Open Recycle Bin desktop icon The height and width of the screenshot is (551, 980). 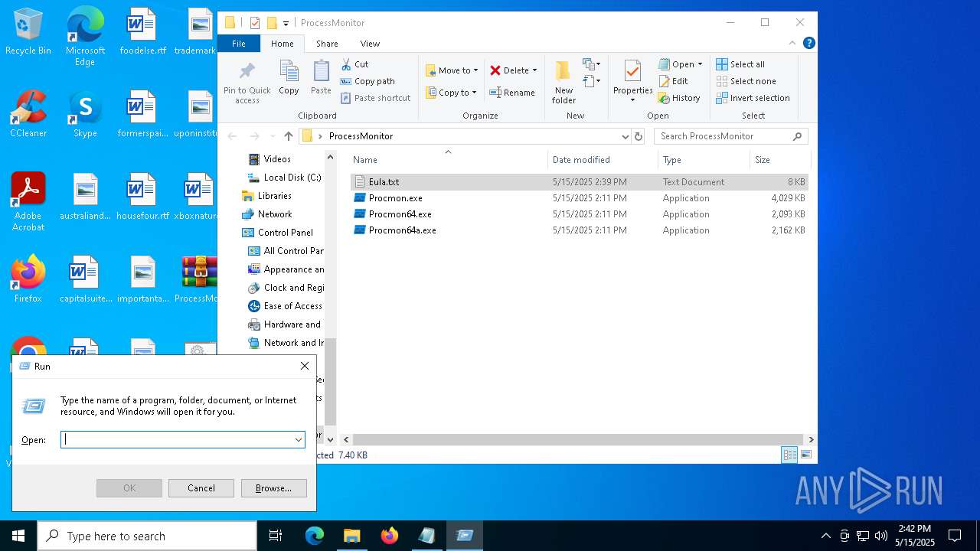click(x=28, y=32)
